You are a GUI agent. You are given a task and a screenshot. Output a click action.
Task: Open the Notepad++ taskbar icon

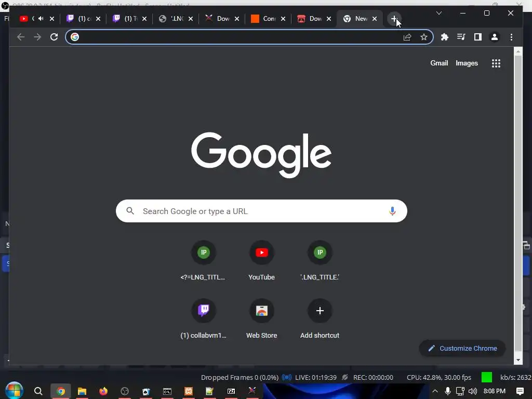point(210,391)
